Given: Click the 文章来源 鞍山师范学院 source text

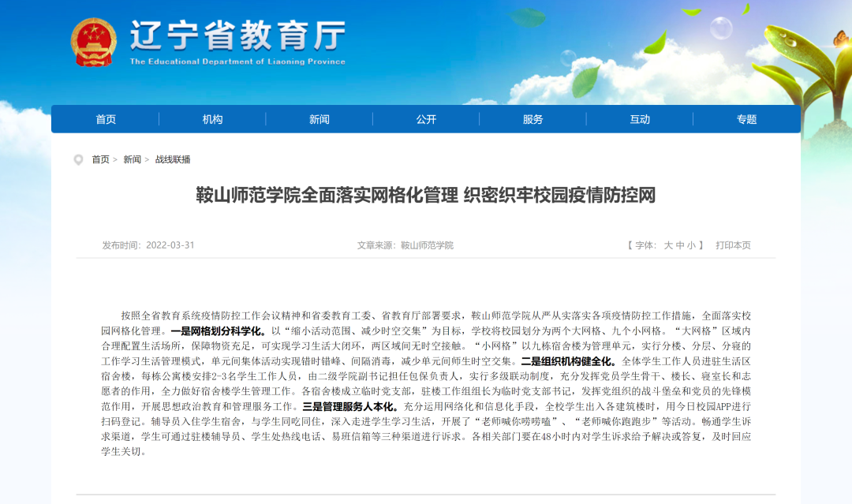Looking at the screenshot, I should tap(405, 245).
